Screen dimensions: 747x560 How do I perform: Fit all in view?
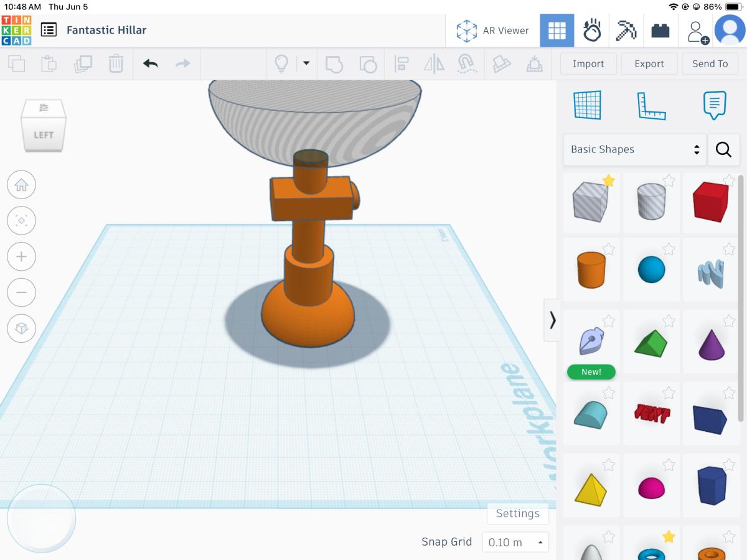[21, 220]
